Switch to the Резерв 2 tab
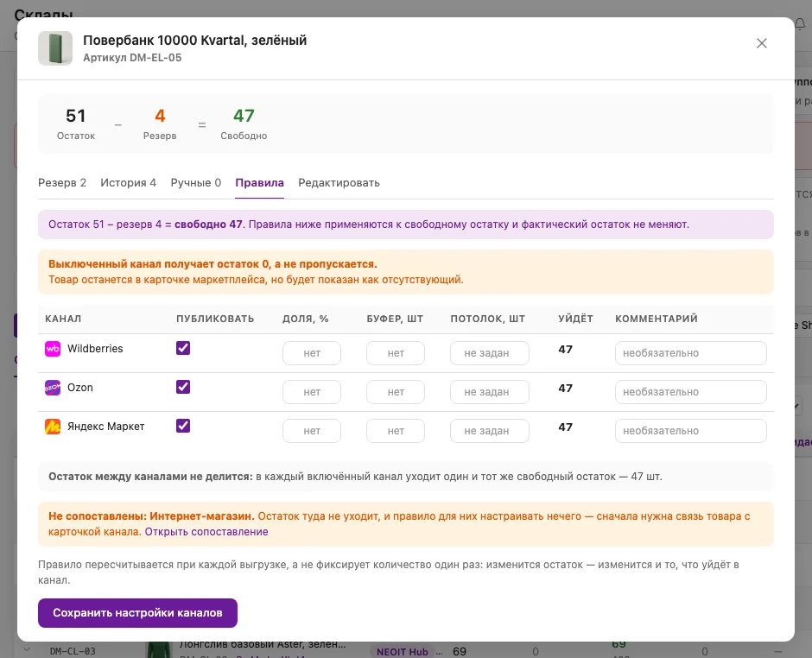This screenshot has width=812, height=658. pyautogui.click(x=62, y=183)
